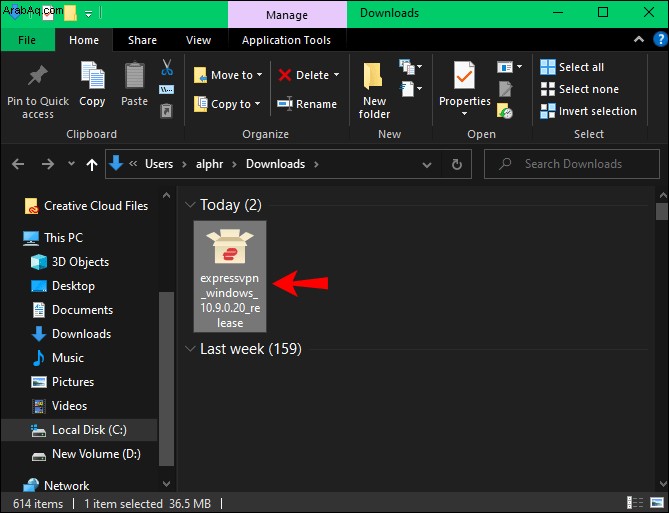Open Network in the navigation pane
This screenshot has width=669, height=513.
pyautogui.click(x=56, y=486)
